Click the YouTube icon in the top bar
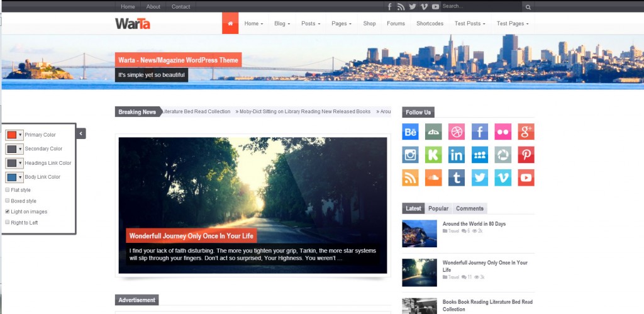This screenshot has width=644, height=314. (x=436, y=6)
